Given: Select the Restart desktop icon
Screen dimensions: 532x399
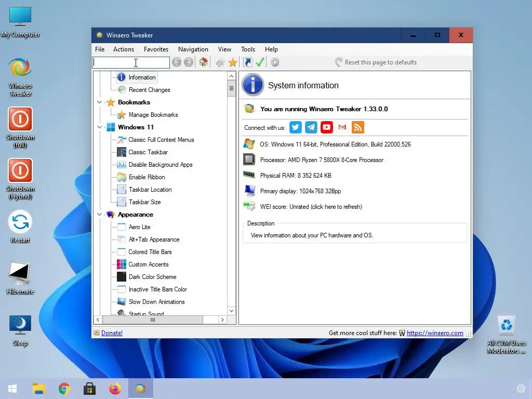Looking at the screenshot, I should [x=20, y=227].
